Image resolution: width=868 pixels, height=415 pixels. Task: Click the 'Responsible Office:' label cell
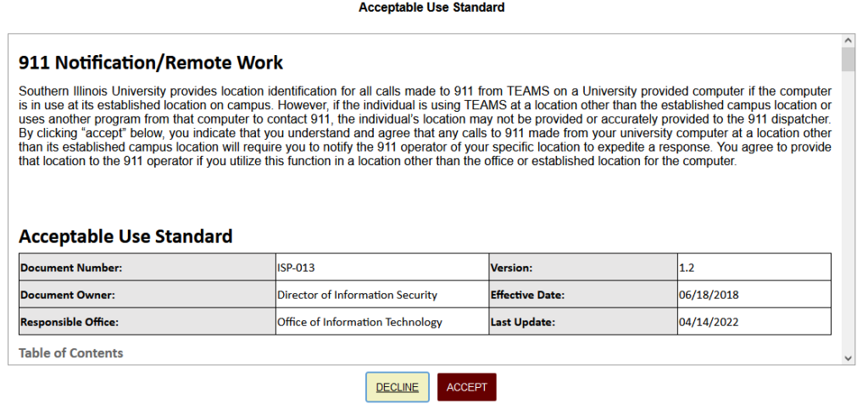coord(147,322)
